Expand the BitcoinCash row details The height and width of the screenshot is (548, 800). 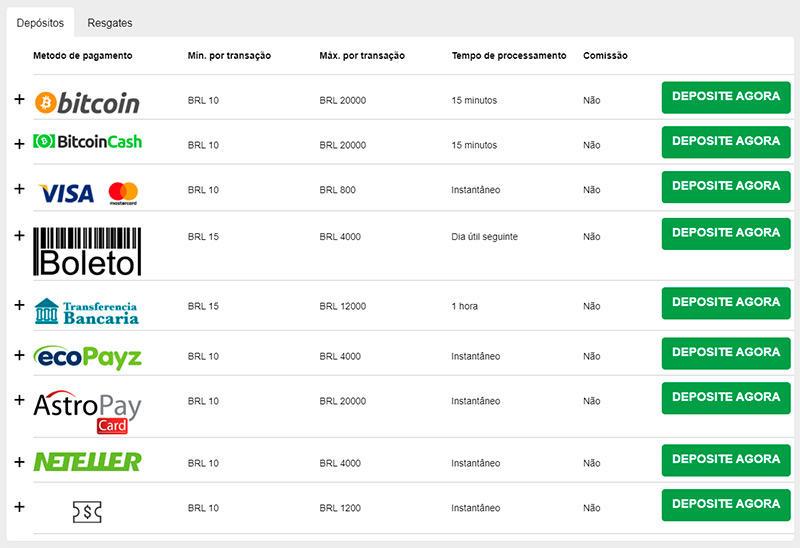(19, 144)
